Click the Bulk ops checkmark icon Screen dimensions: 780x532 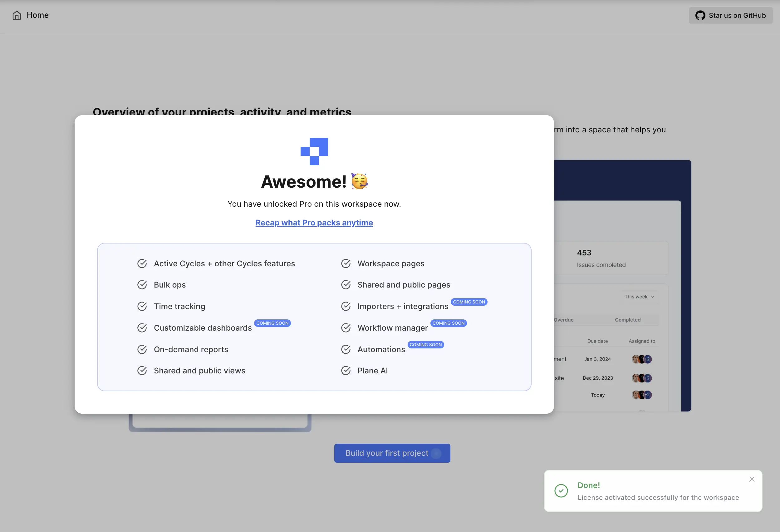142,285
